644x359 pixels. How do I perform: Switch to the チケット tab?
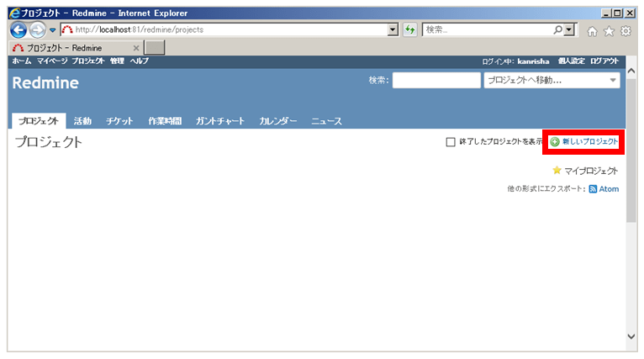pos(119,121)
